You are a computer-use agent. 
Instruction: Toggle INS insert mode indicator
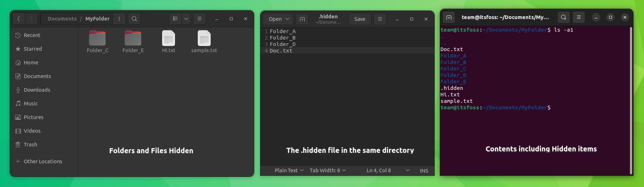(x=424, y=171)
